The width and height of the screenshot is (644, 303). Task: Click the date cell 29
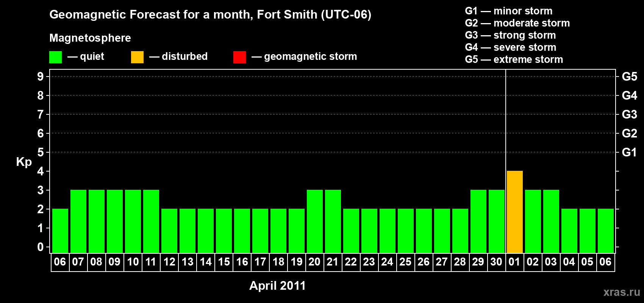pos(478,262)
